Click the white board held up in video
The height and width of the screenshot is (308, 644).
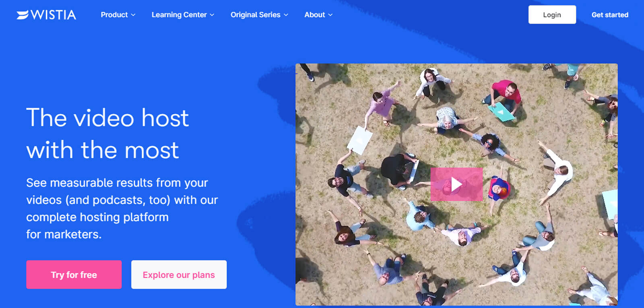360,140
